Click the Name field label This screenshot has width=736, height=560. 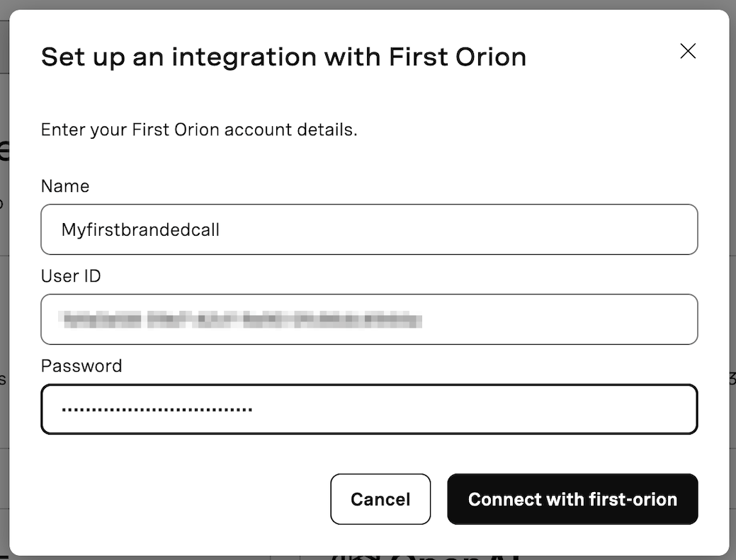pos(64,186)
